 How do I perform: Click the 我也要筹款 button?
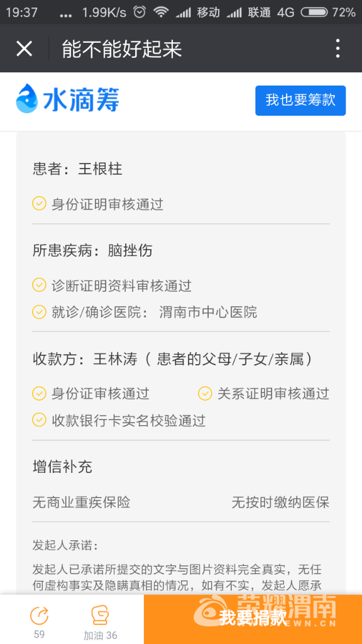point(300,101)
